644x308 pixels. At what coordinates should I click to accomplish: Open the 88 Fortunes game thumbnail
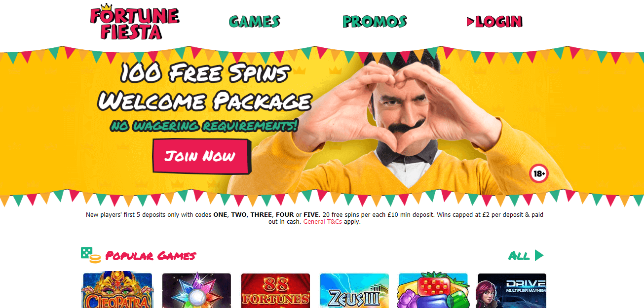click(x=275, y=291)
